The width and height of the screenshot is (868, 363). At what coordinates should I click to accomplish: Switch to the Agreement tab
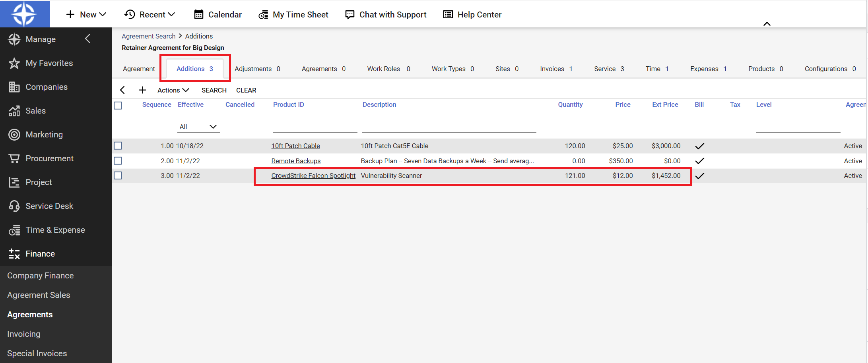[x=139, y=69]
